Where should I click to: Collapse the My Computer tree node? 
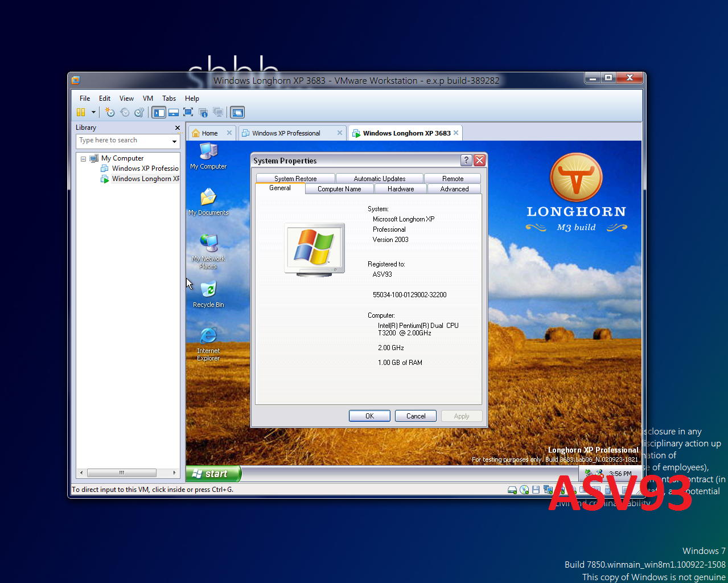[x=83, y=159]
